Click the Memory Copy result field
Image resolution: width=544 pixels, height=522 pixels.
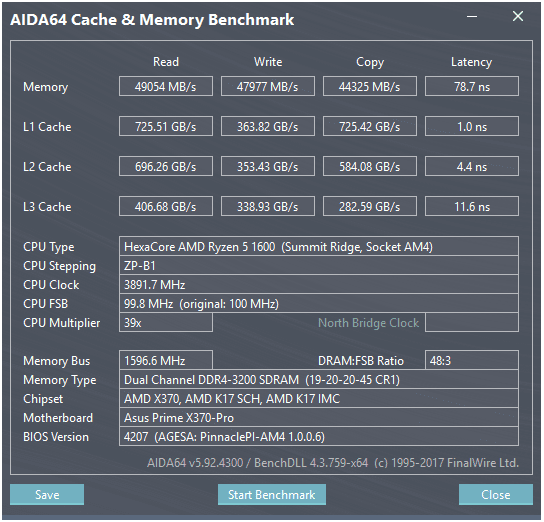point(370,86)
